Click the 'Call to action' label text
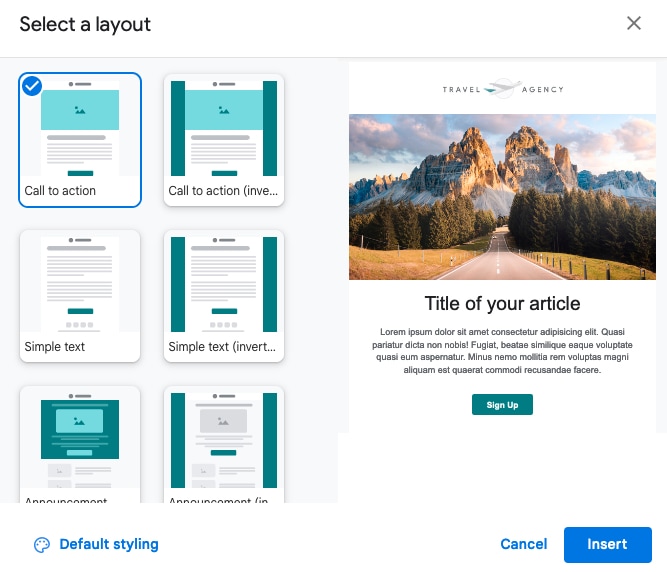This screenshot has width=667, height=572. [60, 191]
